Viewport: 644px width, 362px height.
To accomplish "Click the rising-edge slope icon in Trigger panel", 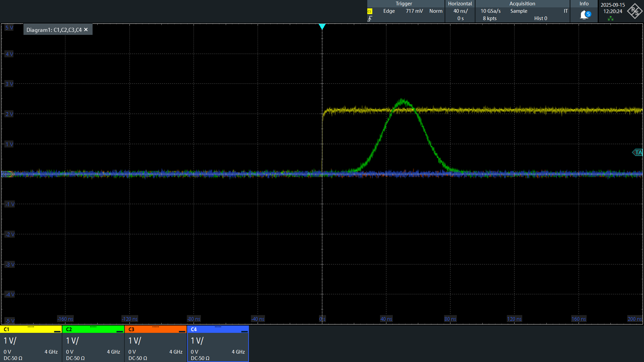I will tap(370, 18).
